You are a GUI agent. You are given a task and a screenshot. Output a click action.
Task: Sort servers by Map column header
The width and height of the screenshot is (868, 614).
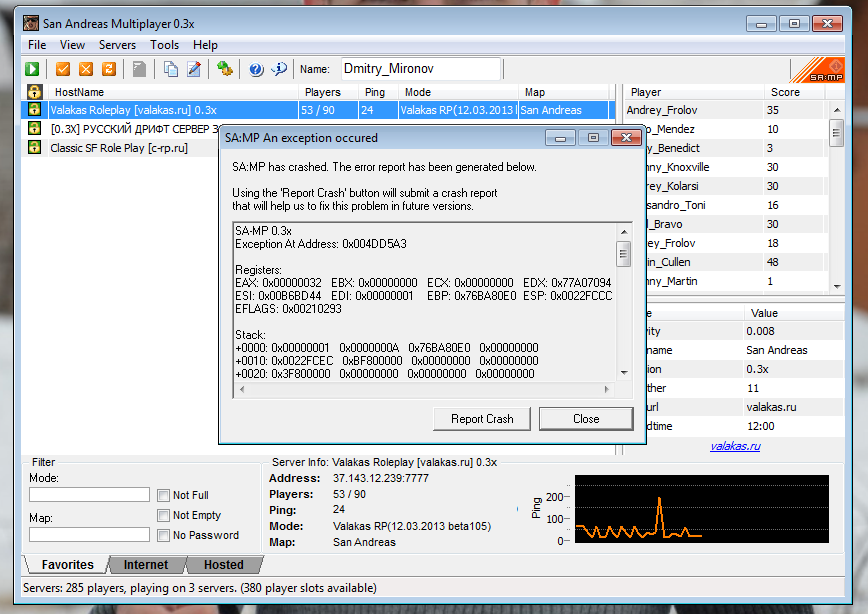pos(564,92)
